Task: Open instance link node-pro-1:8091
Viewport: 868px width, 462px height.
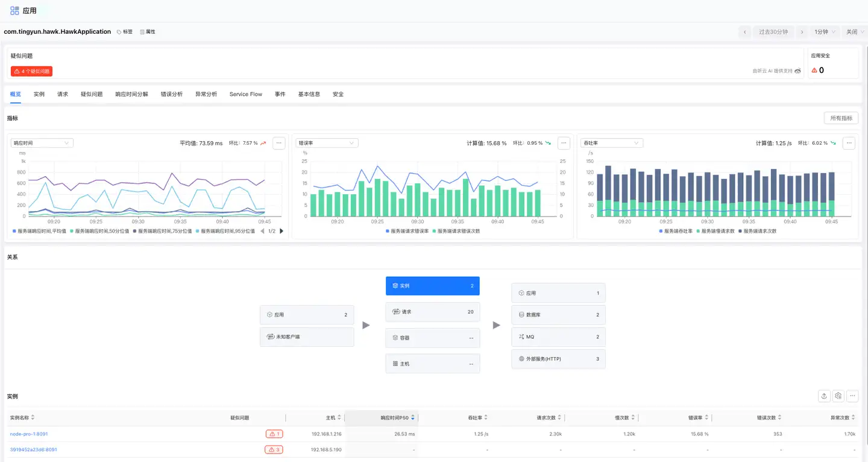Action: click(x=28, y=433)
